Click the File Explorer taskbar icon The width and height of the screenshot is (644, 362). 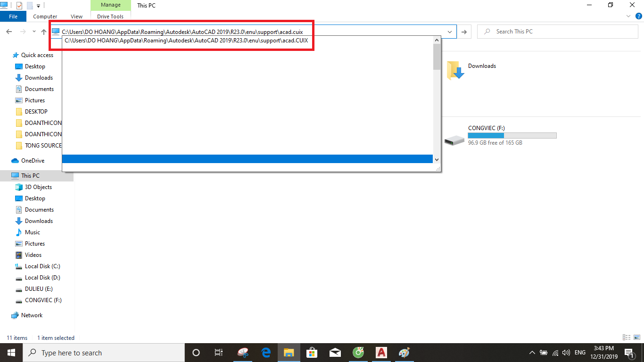(289, 353)
